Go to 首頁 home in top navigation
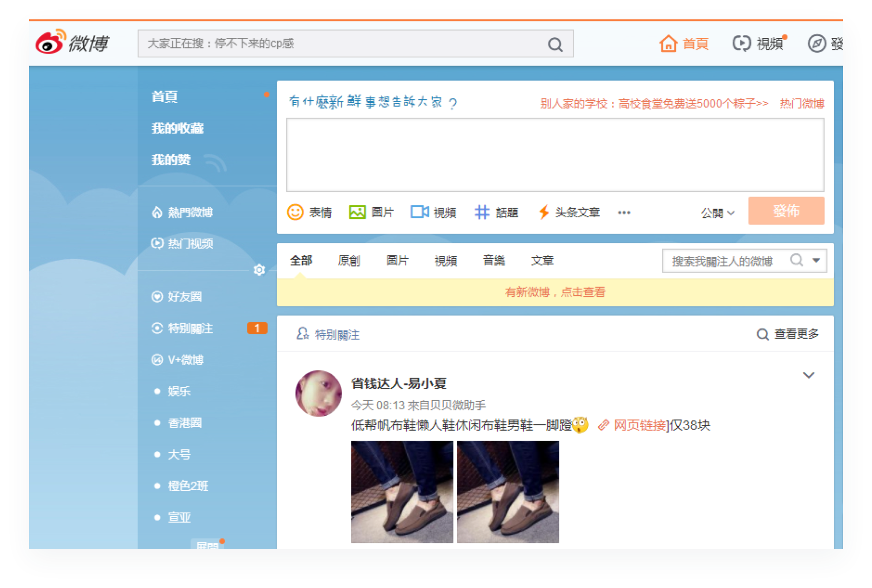This screenshot has width=872, height=588. tap(685, 44)
